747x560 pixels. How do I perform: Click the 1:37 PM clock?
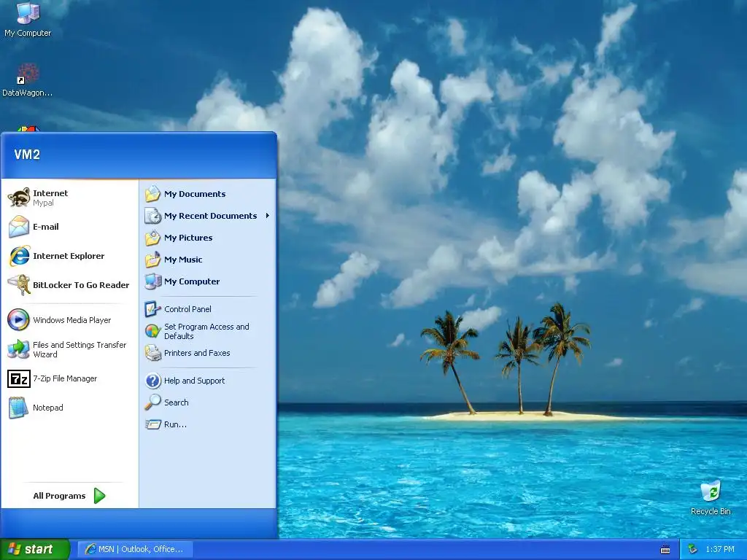click(719, 549)
